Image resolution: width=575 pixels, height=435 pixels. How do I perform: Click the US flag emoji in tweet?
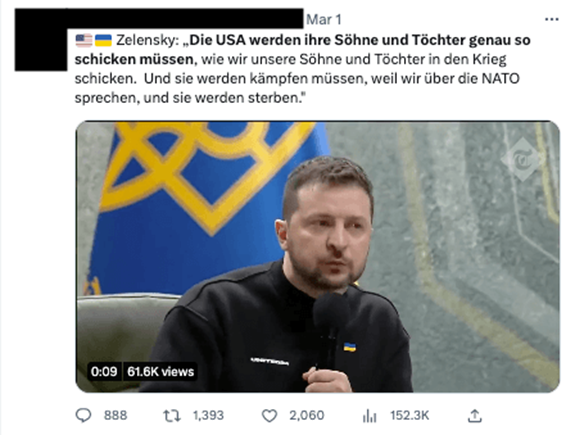84,40
